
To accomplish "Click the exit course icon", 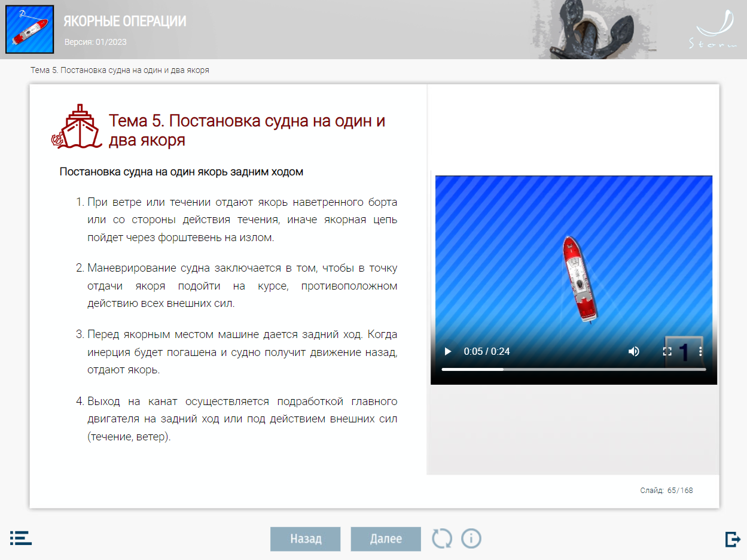I will click(732, 538).
